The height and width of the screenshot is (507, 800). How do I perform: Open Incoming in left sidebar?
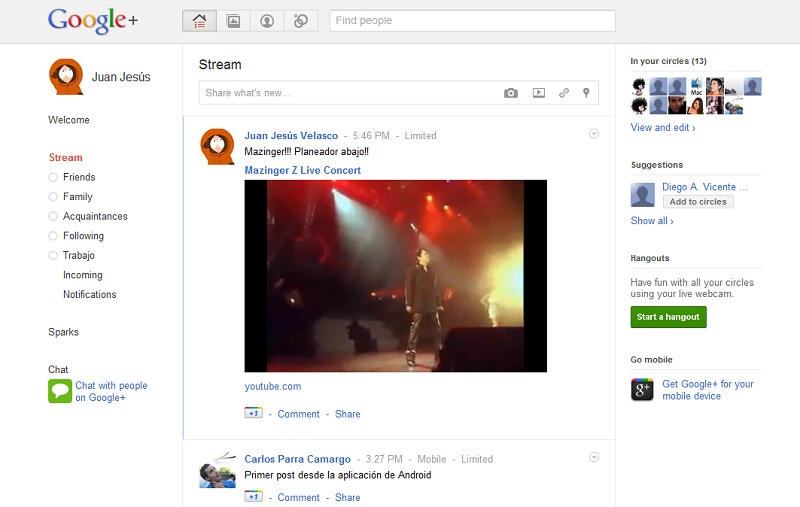click(x=83, y=275)
